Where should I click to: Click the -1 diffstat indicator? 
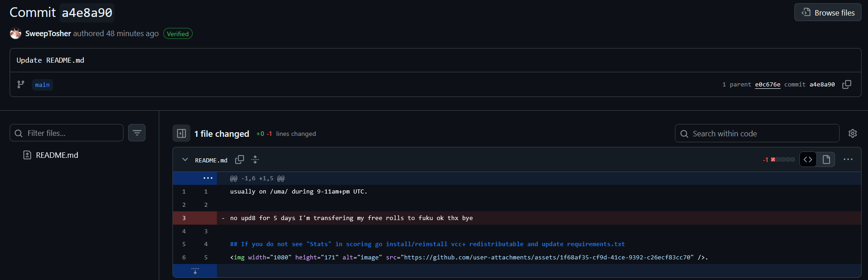point(779,160)
